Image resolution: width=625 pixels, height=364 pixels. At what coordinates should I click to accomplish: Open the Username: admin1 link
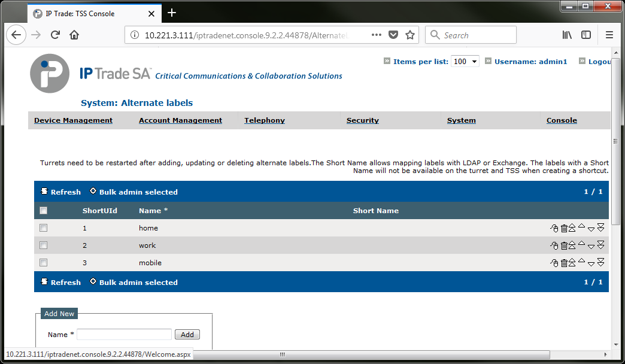530,62
